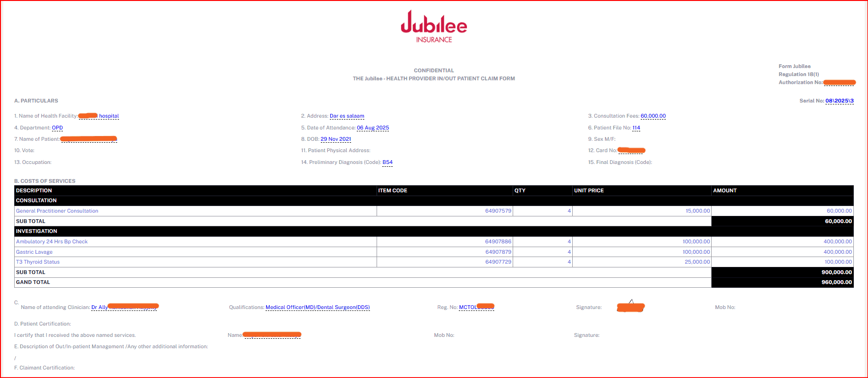Viewport: 868px width, 378px height.
Task: Click General Practitioner Consultation row description
Action: click(x=57, y=211)
